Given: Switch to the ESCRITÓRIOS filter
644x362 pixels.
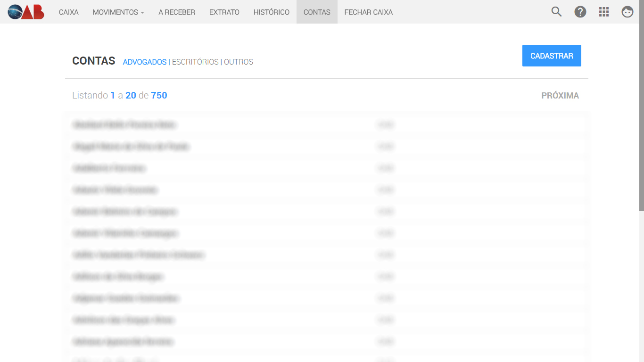Looking at the screenshot, I should pyautogui.click(x=195, y=62).
